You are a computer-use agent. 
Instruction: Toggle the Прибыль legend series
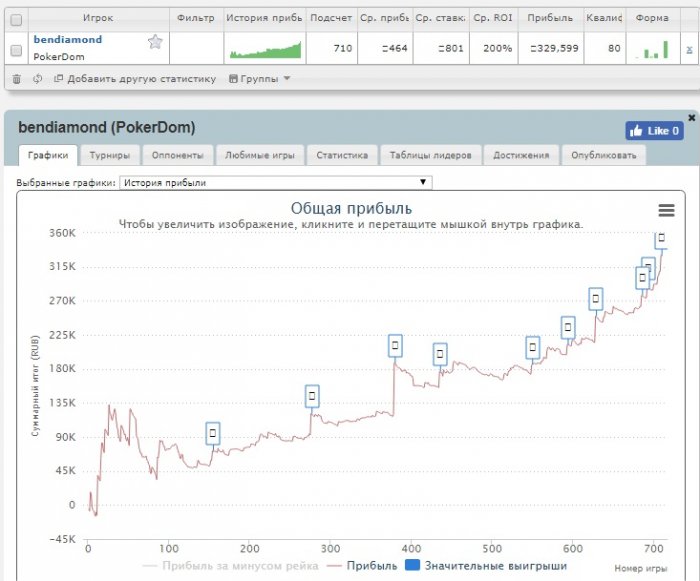362,566
